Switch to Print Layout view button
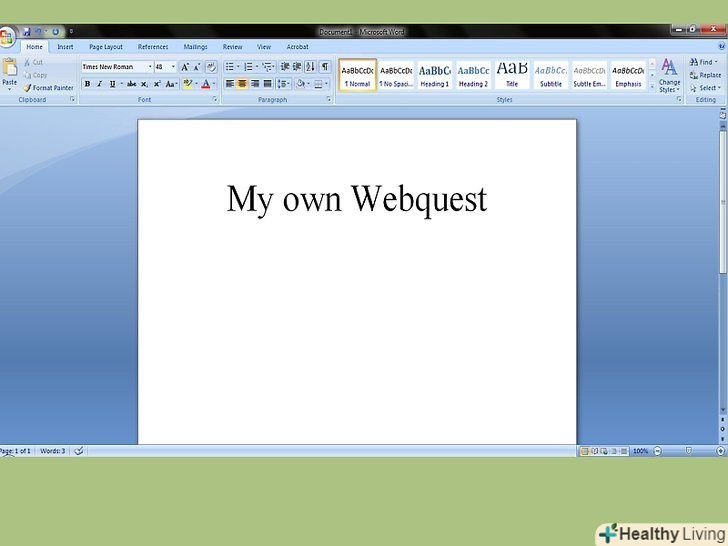Image resolution: width=728 pixels, height=546 pixels. 585,451
